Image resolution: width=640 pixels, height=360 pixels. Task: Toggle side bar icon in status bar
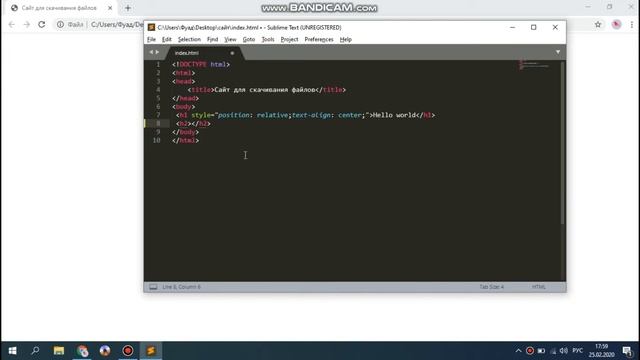point(153,287)
